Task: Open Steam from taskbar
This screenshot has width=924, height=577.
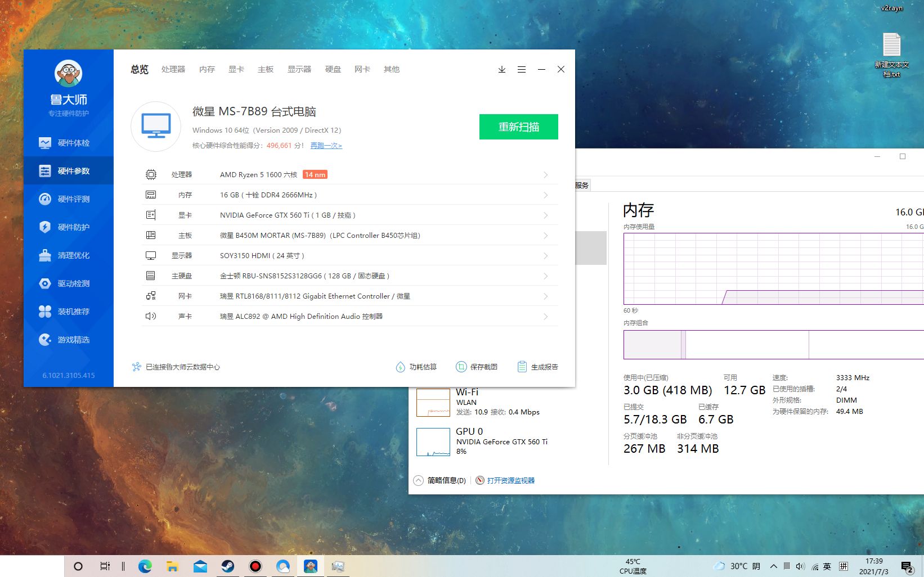Action: 227,566
